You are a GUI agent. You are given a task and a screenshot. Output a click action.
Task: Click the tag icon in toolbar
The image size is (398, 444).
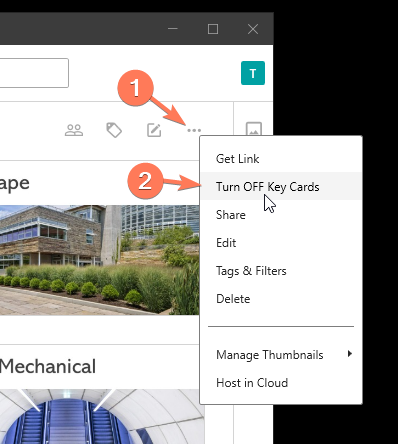[x=114, y=130]
